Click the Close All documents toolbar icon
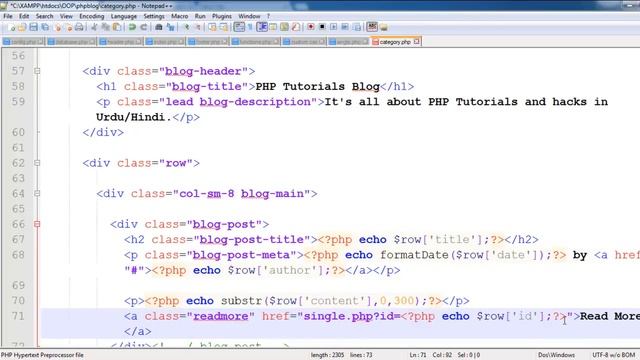The image size is (640, 360). [69, 27]
